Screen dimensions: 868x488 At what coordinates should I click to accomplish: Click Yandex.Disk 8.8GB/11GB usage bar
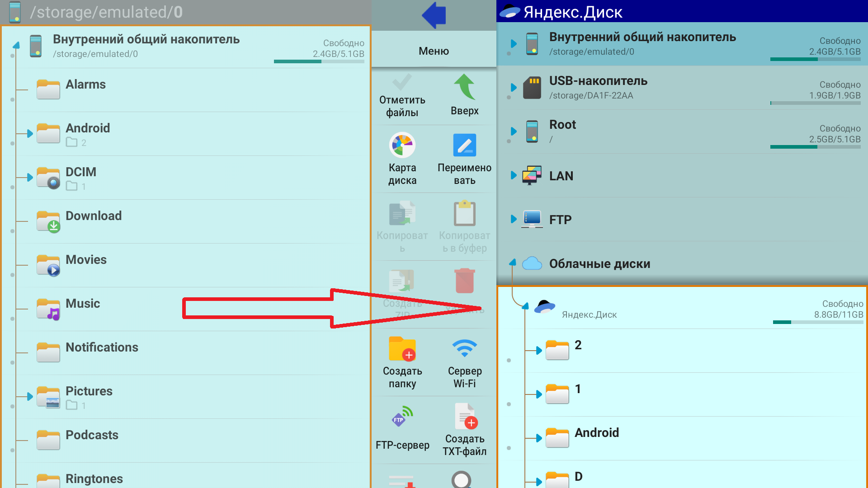818,322
